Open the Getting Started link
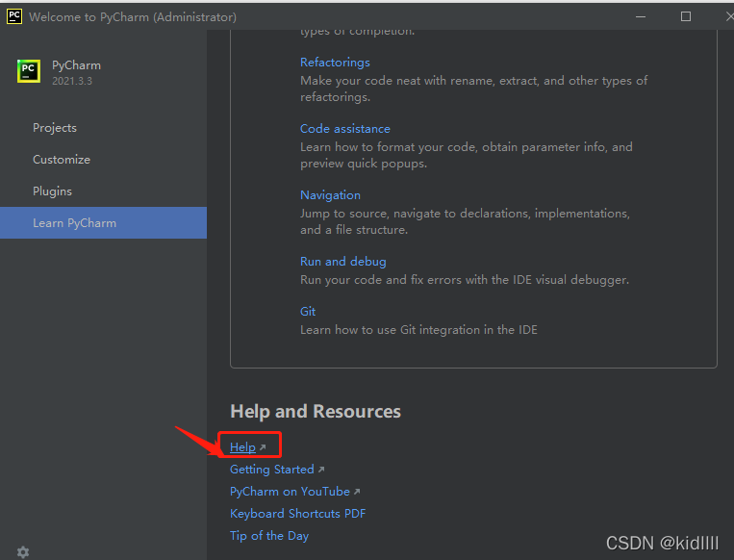The width and height of the screenshot is (734, 560). click(272, 470)
